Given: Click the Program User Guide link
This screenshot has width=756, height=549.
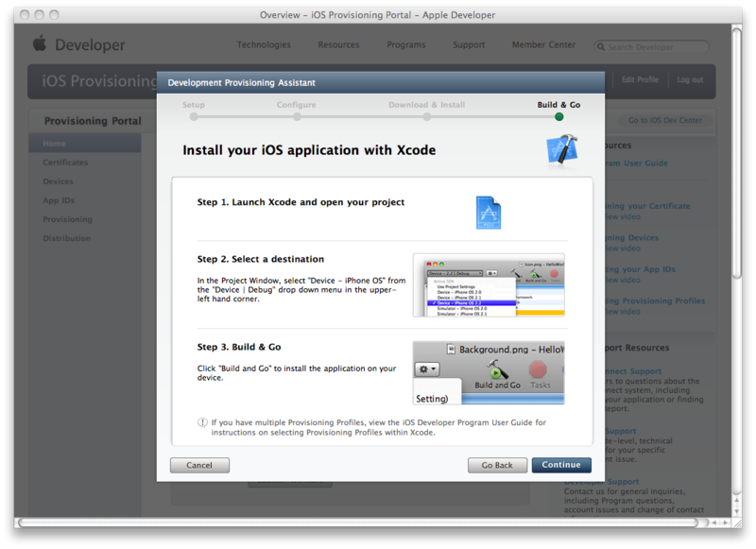Looking at the screenshot, I should pos(636,163).
